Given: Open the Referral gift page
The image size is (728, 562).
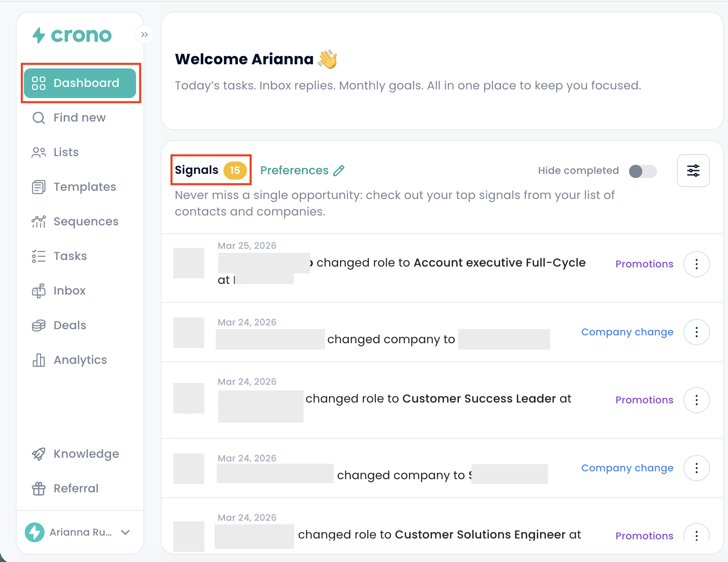Looking at the screenshot, I should [x=39, y=489].
